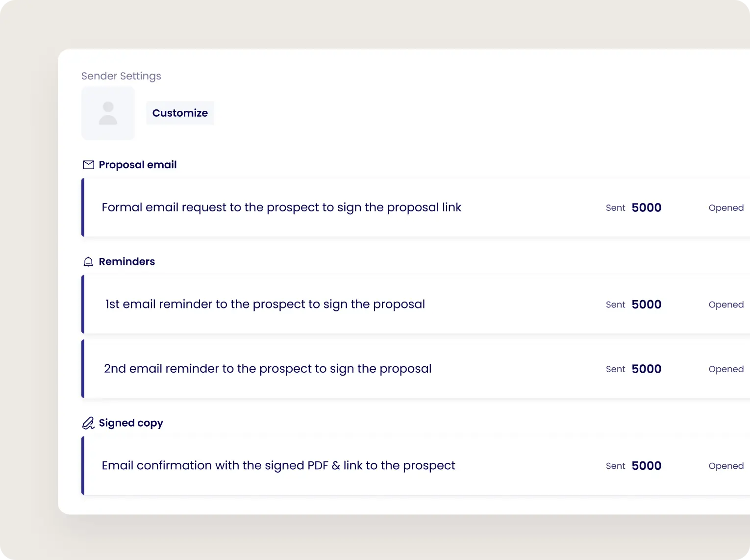
Task: Click Opened label in the Email confirmation row
Action: pos(726,466)
